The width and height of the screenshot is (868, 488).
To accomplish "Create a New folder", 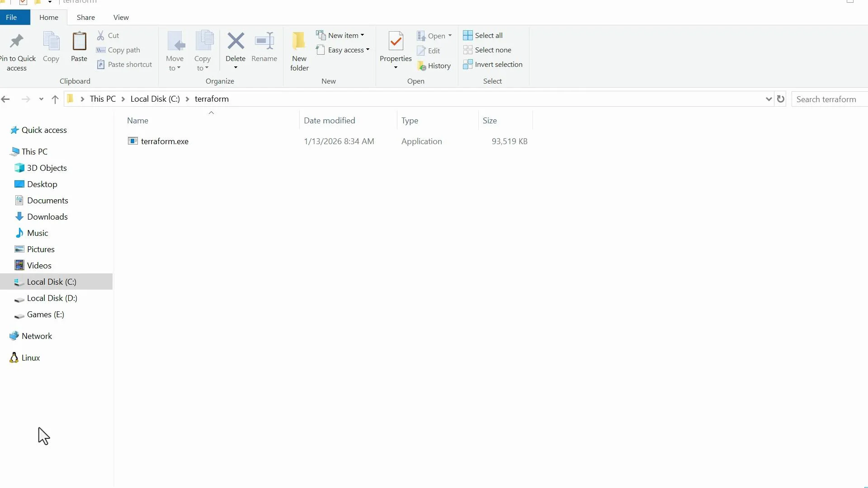I will click(x=299, y=51).
